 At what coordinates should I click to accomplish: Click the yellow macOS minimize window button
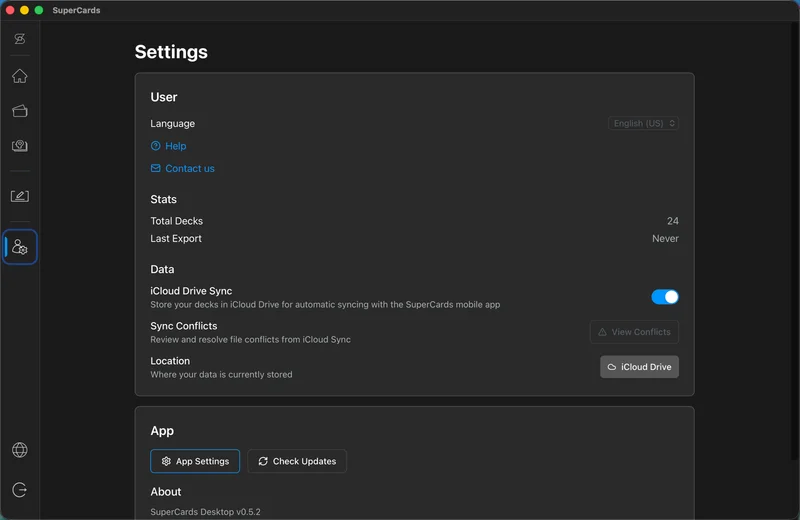pyautogui.click(x=24, y=10)
